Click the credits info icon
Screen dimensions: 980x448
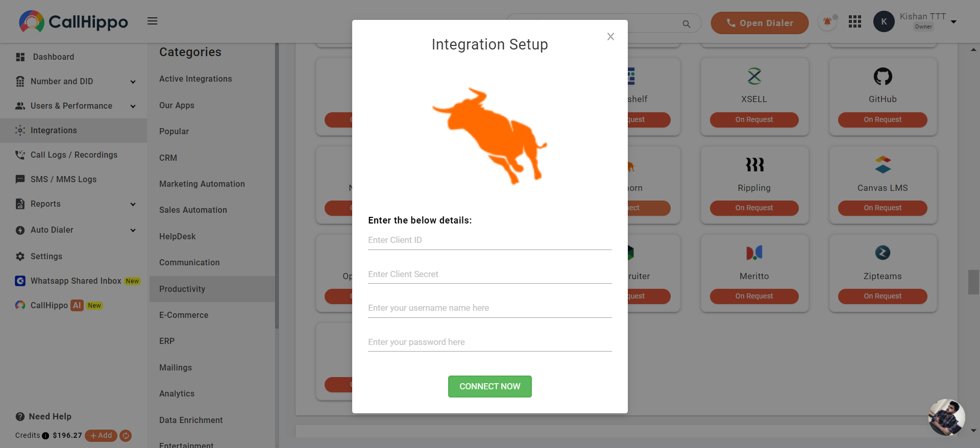pos(45,436)
